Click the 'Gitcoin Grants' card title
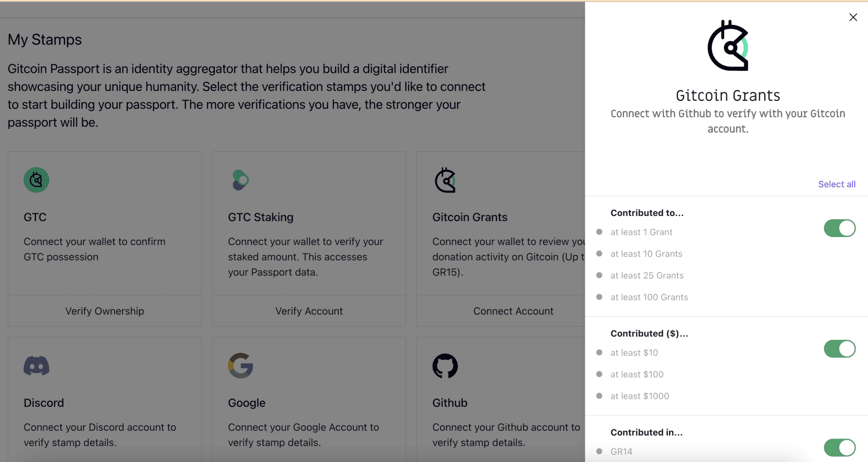The width and height of the screenshot is (868, 462). point(470,217)
